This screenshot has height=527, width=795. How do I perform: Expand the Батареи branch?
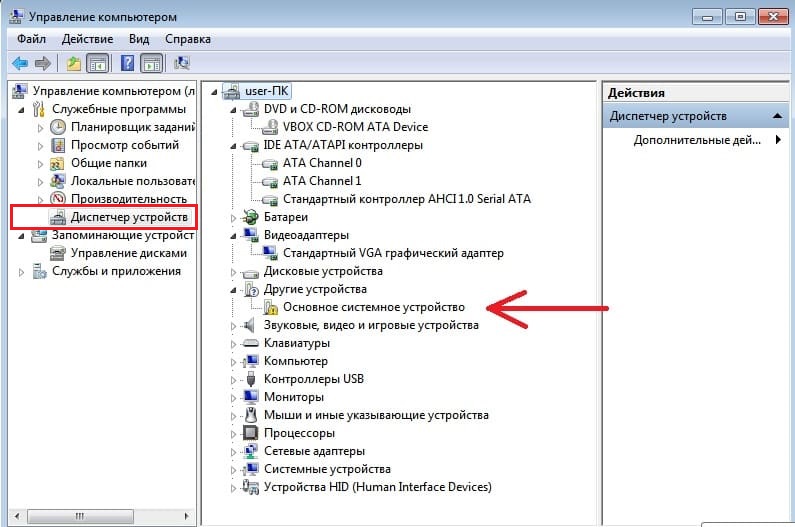233,218
